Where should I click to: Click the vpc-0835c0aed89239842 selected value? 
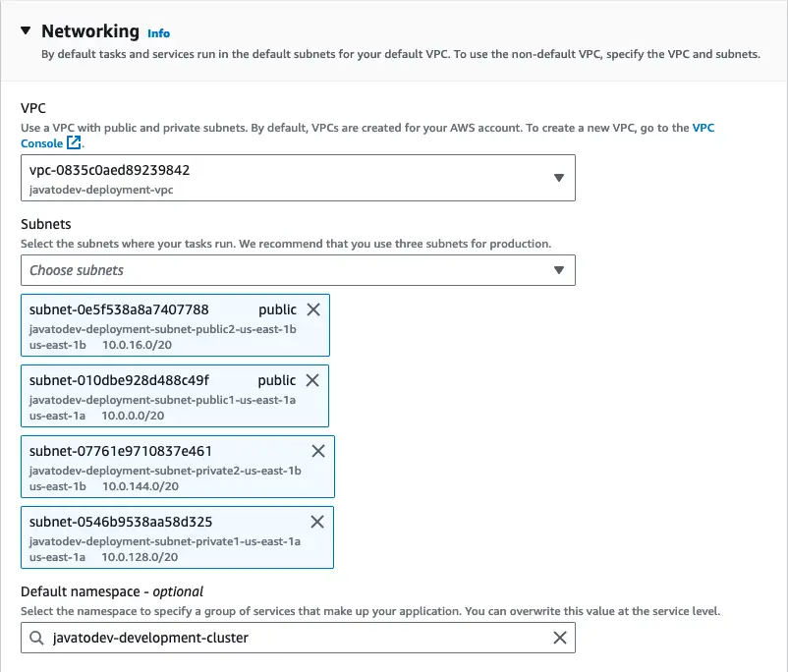109,170
